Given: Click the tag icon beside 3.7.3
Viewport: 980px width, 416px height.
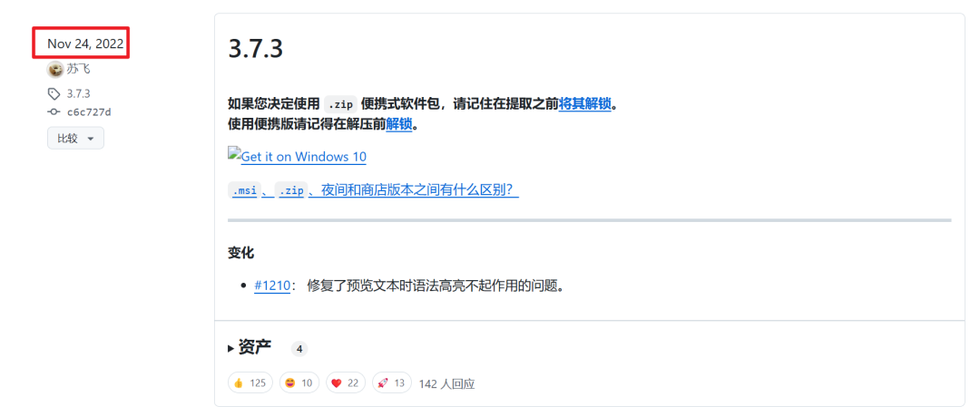Looking at the screenshot, I should 54,93.
